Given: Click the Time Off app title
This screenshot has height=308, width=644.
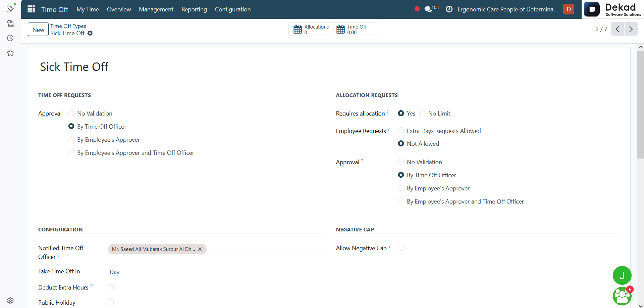Looking at the screenshot, I should tap(55, 9).
